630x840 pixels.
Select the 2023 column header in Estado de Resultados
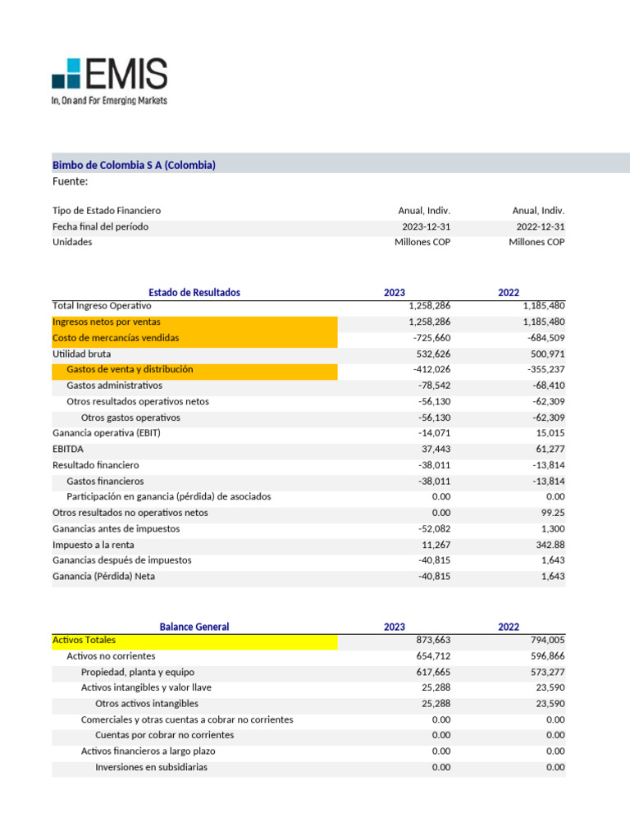(x=395, y=293)
